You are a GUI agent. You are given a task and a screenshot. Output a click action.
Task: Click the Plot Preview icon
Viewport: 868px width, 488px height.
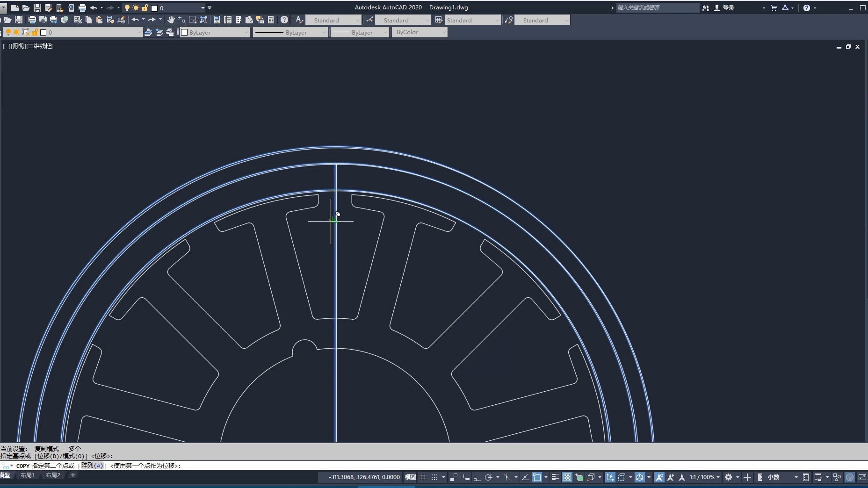[x=43, y=20]
